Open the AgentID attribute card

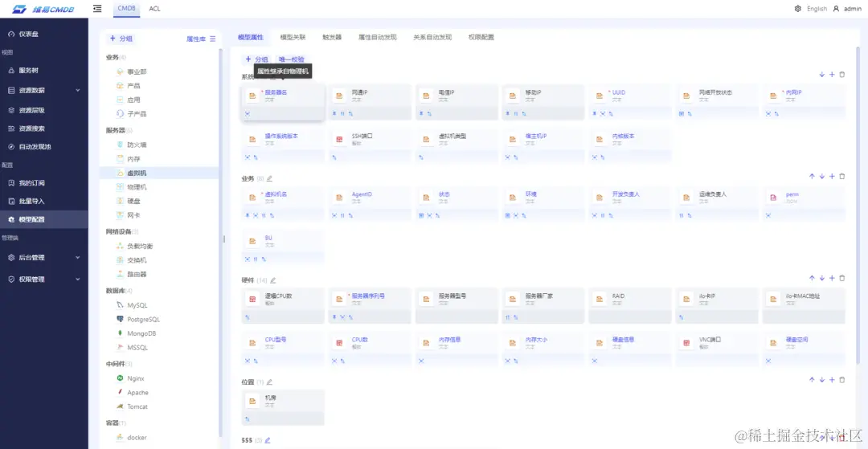point(370,204)
